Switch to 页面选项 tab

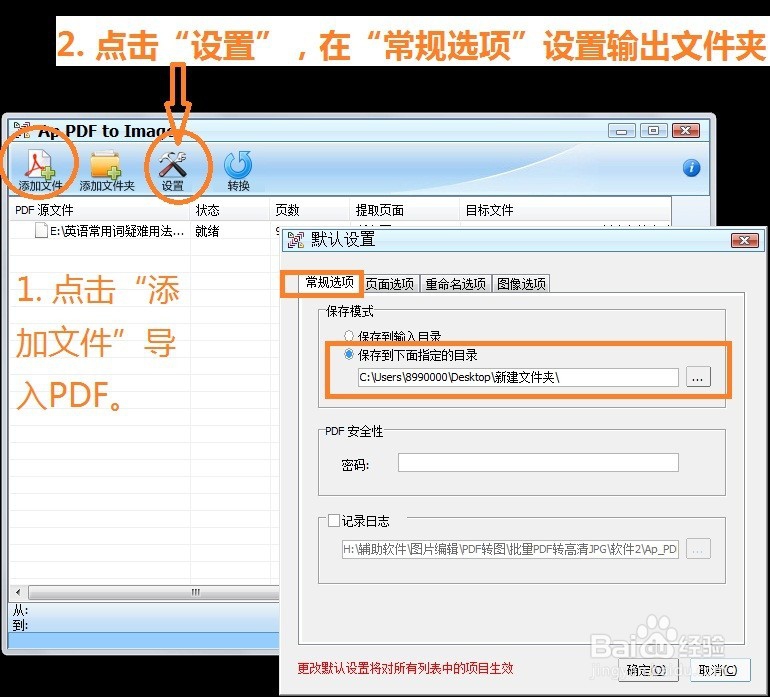[390, 284]
